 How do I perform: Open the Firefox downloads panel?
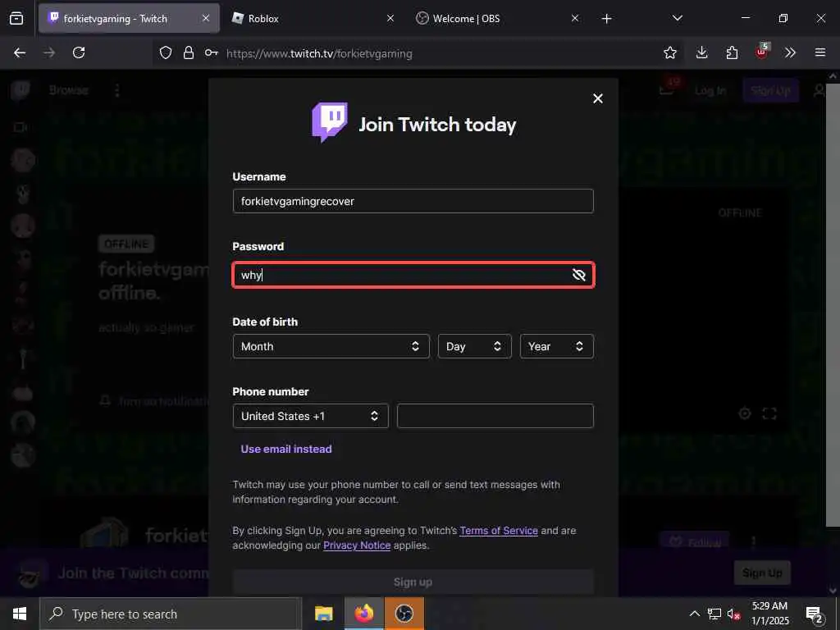coord(702,52)
